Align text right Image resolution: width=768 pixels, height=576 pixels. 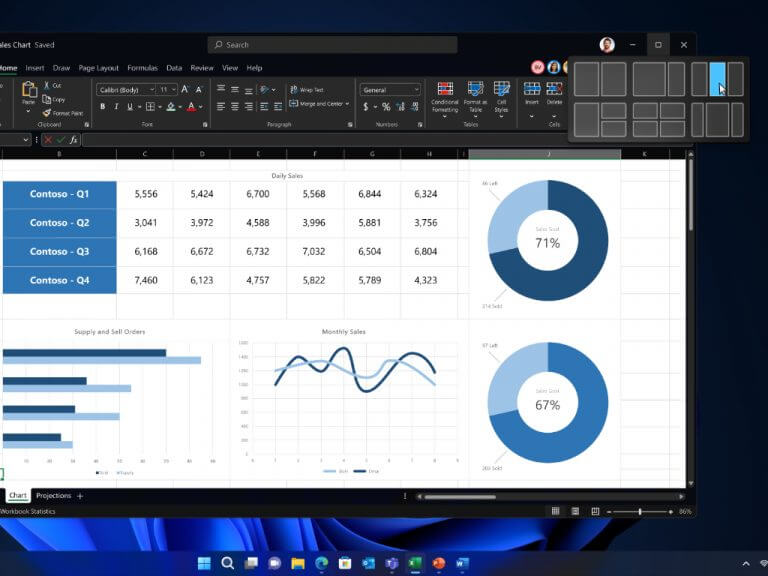tap(249, 106)
